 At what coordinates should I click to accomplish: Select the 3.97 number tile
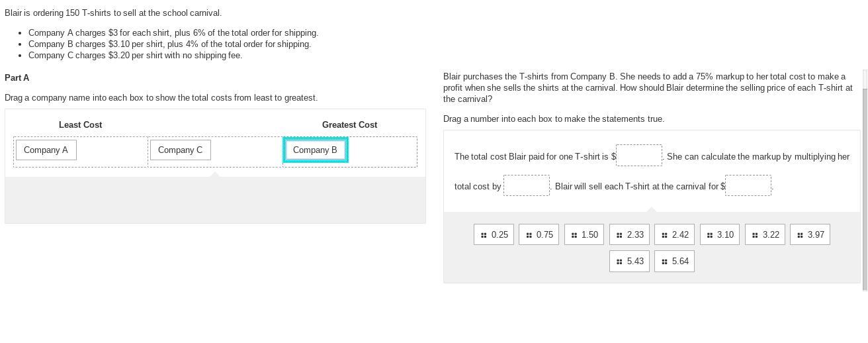(x=810, y=234)
